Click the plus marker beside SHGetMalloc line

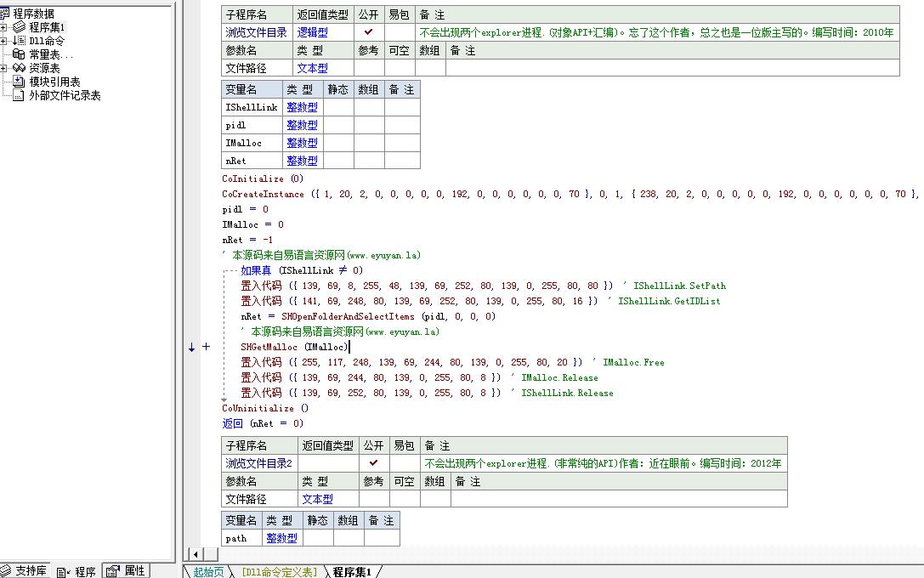point(207,347)
